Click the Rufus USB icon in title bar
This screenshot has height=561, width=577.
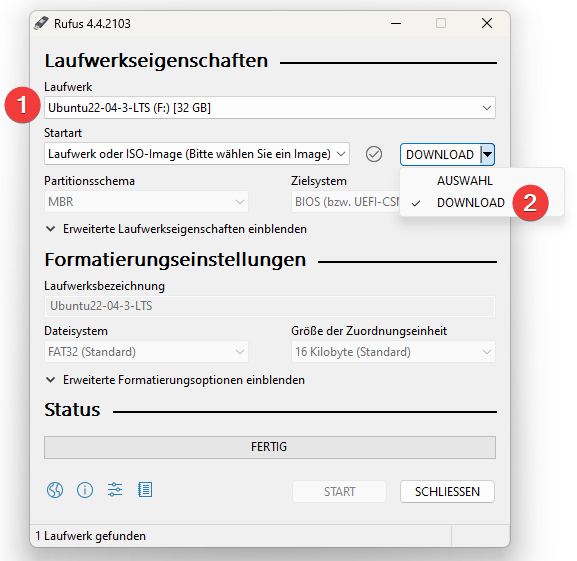click(41, 23)
